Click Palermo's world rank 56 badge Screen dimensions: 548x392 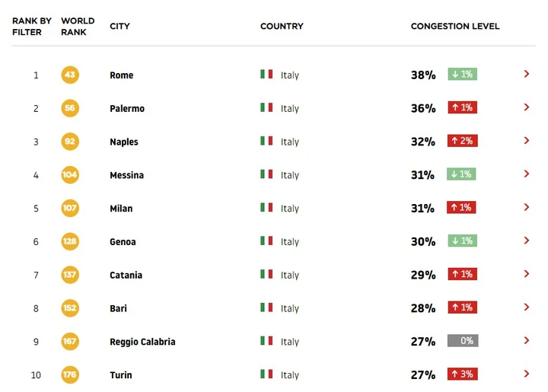pos(70,108)
